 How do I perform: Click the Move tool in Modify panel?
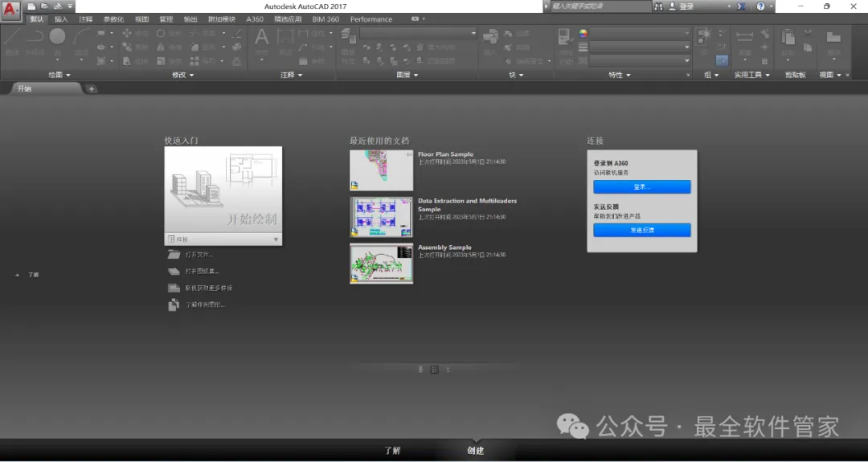pos(127,33)
